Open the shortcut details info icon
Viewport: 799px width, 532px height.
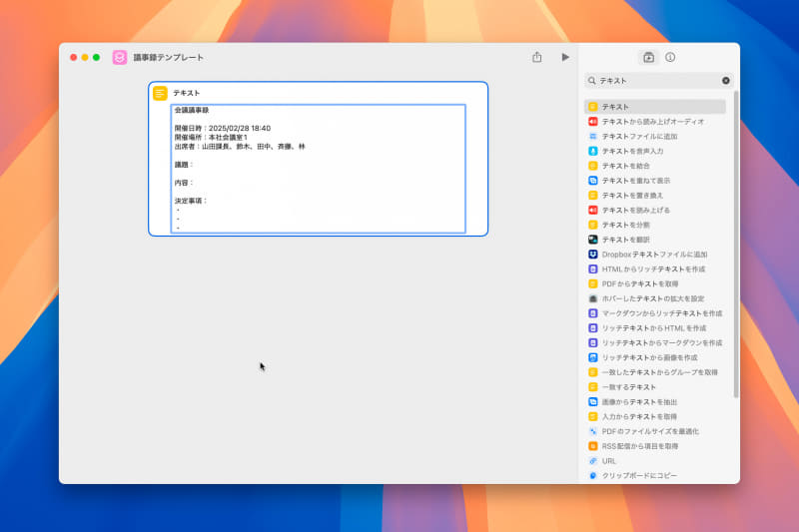pos(670,57)
